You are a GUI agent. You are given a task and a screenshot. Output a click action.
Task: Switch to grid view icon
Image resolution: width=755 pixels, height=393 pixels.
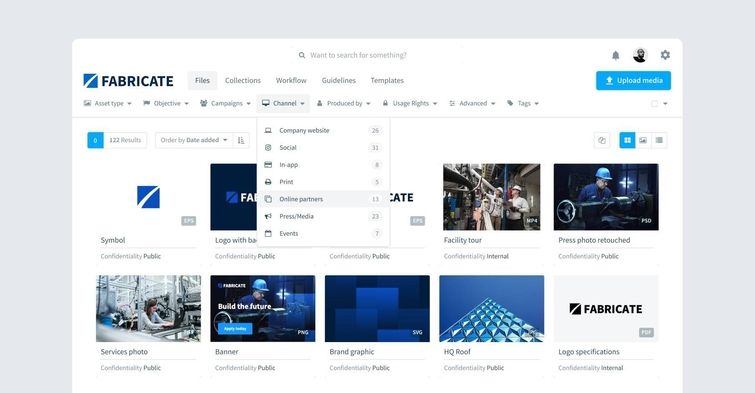coord(627,140)
